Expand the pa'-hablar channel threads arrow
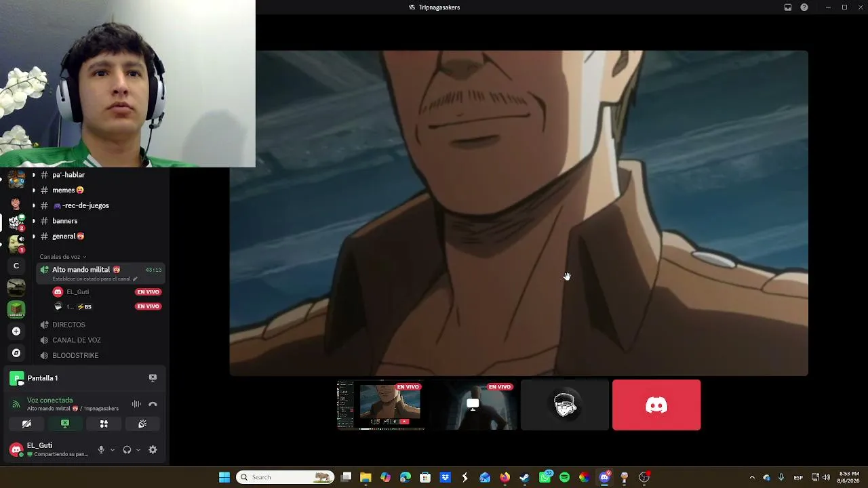This screenshot has height=488, width=868. pos(33,175)
